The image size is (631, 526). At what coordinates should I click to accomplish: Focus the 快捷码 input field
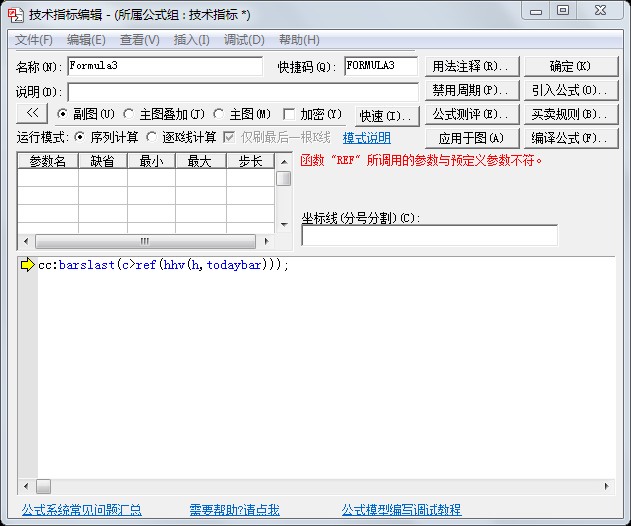pos(381,66)
